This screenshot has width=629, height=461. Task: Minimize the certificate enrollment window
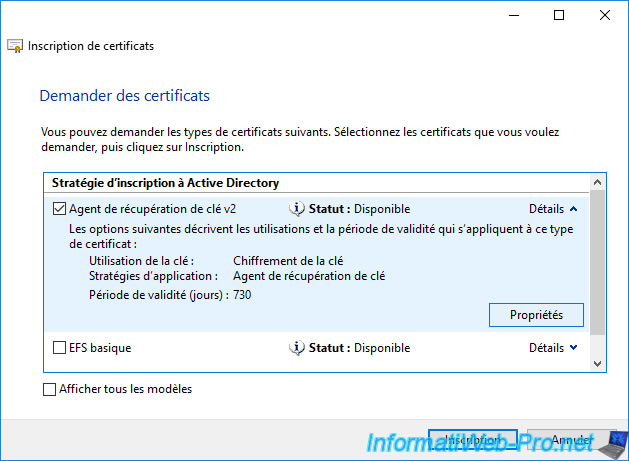511,15
